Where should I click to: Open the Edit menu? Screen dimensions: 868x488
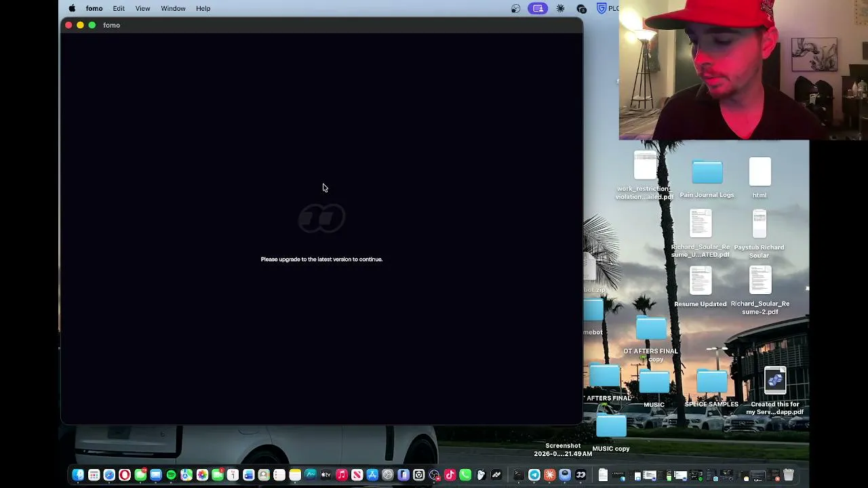[119, 9]
